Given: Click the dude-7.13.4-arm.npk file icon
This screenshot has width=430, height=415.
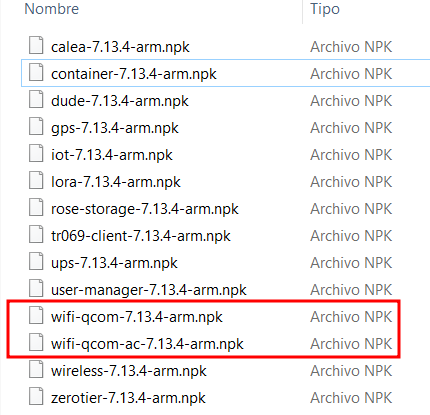Looking at the screenshot, I should click(36, 99).
